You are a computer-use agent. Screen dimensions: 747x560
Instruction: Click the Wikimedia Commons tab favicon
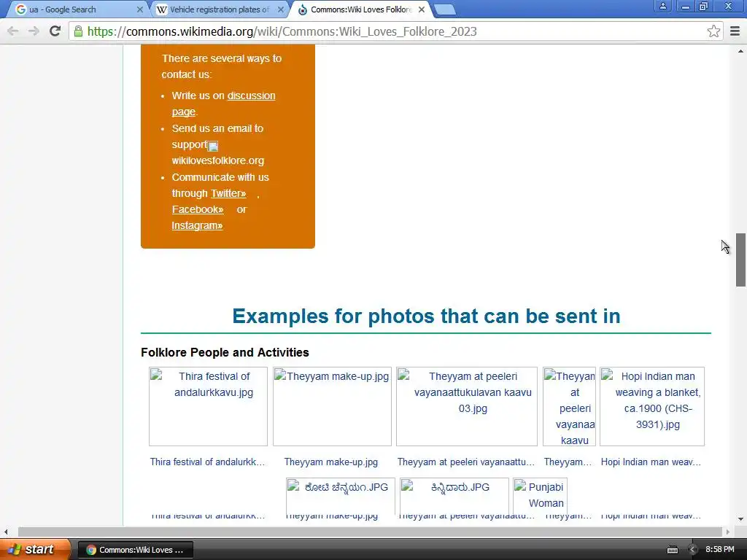point(303,9)
